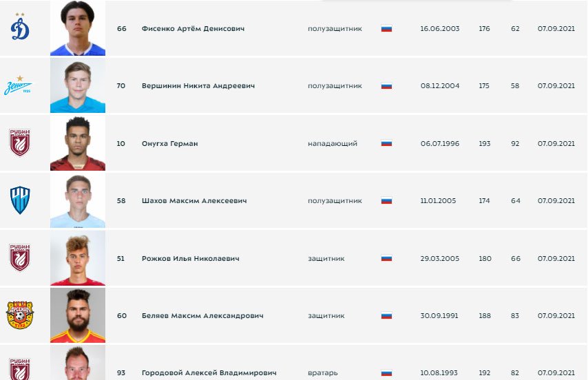Open photo of Беляев Максим Александрович
Screen dimensions: 588x380
coord(78,315)
